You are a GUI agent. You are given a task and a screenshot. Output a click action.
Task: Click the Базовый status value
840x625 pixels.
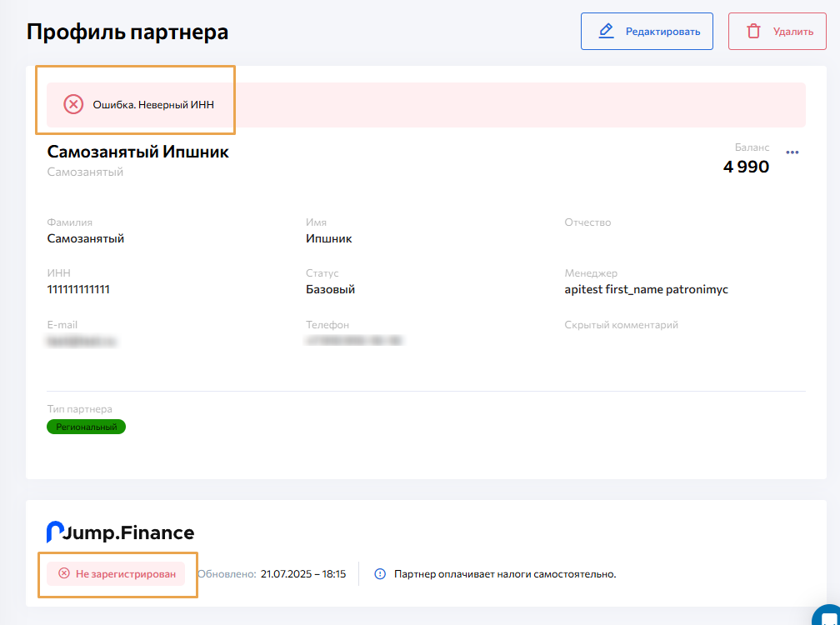[x=330, y=289]
